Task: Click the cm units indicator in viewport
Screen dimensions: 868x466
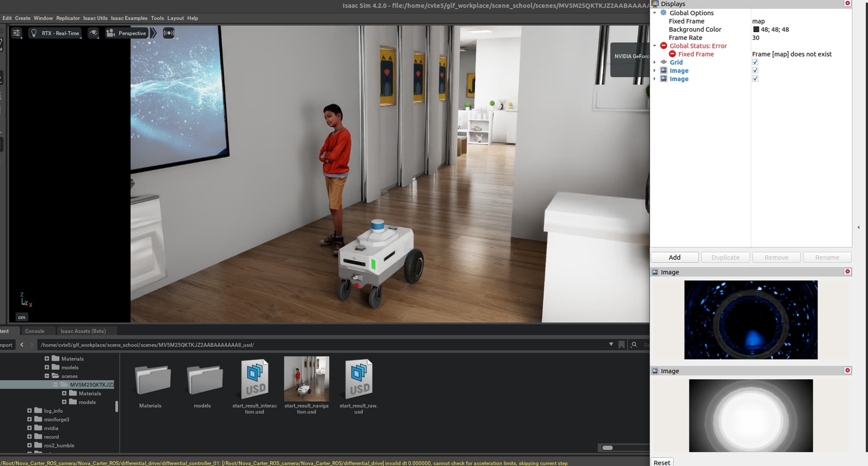Action: click(x=22, y=317)
